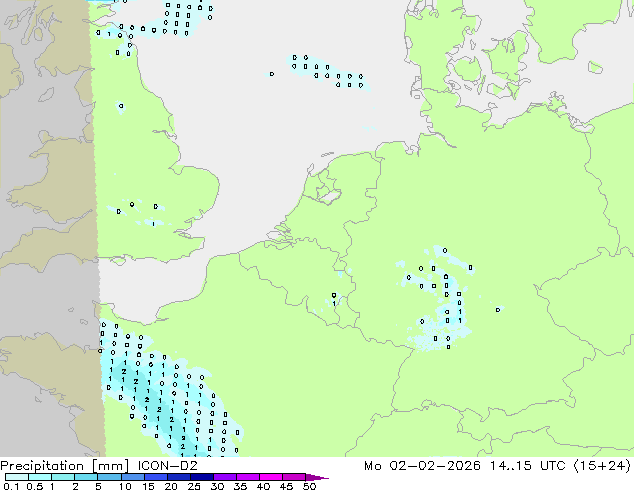Click the '35' legend scale value

[240, 486]
